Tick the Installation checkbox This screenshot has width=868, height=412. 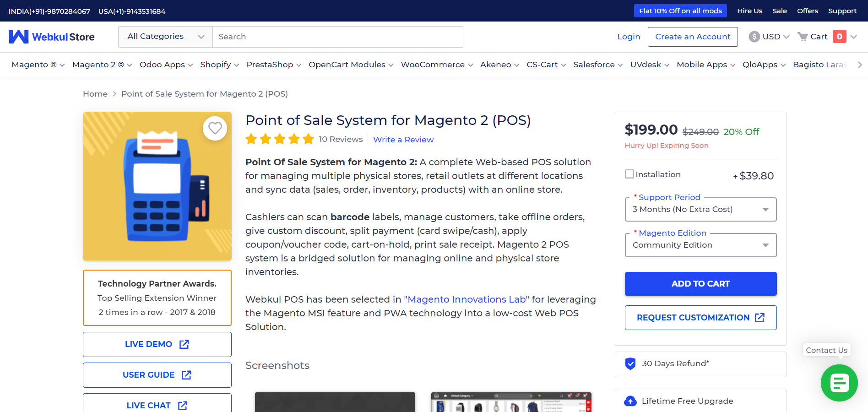pyautogui.click(x=629, y=174)
